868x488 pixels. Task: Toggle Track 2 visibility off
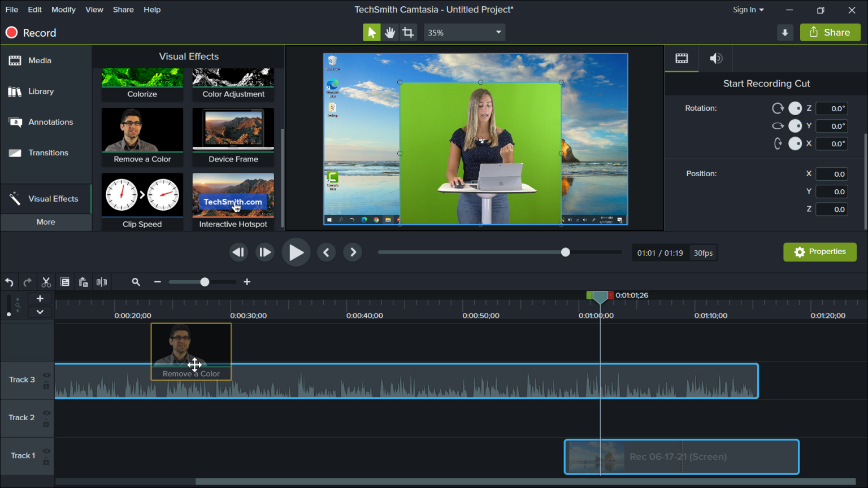46,412
